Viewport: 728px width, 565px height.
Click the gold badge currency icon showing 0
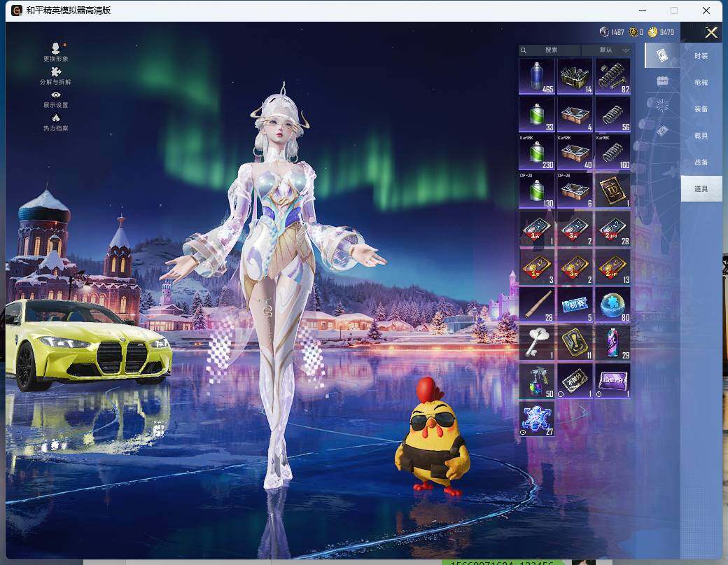(x=633, y=32)
